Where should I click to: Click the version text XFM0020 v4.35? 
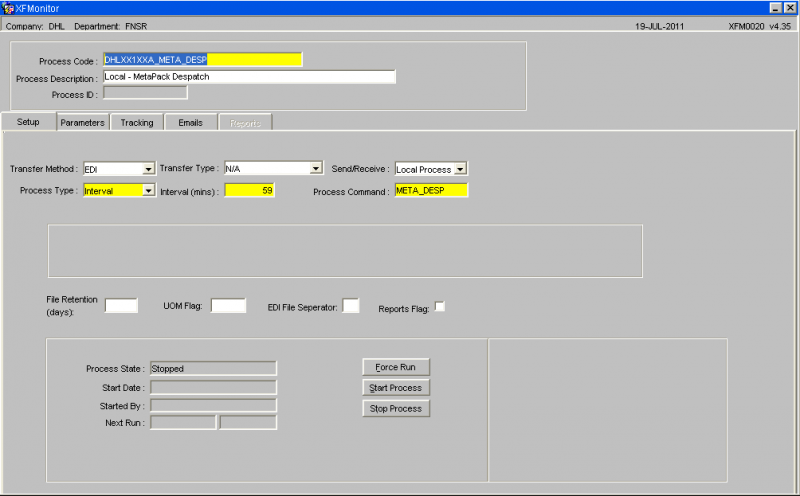(760, 26)
